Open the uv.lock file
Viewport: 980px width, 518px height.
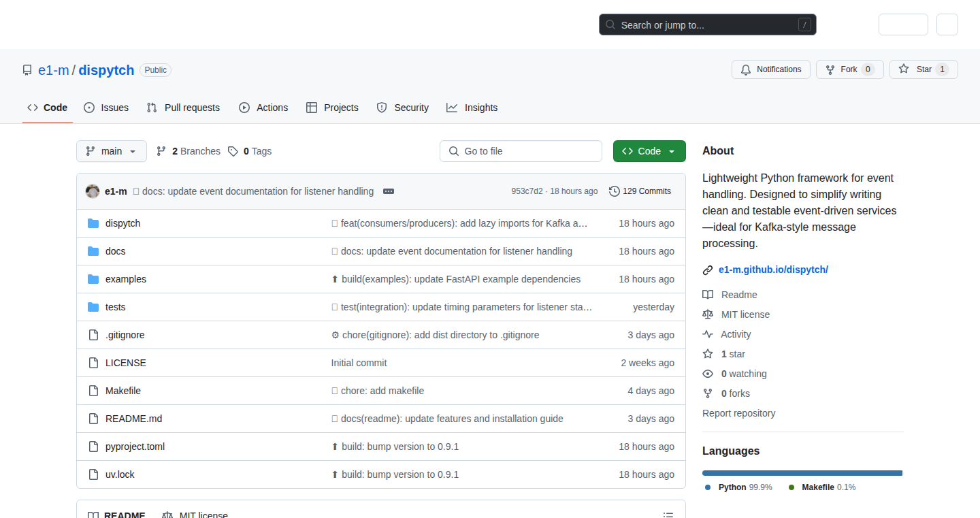[120, 474]
